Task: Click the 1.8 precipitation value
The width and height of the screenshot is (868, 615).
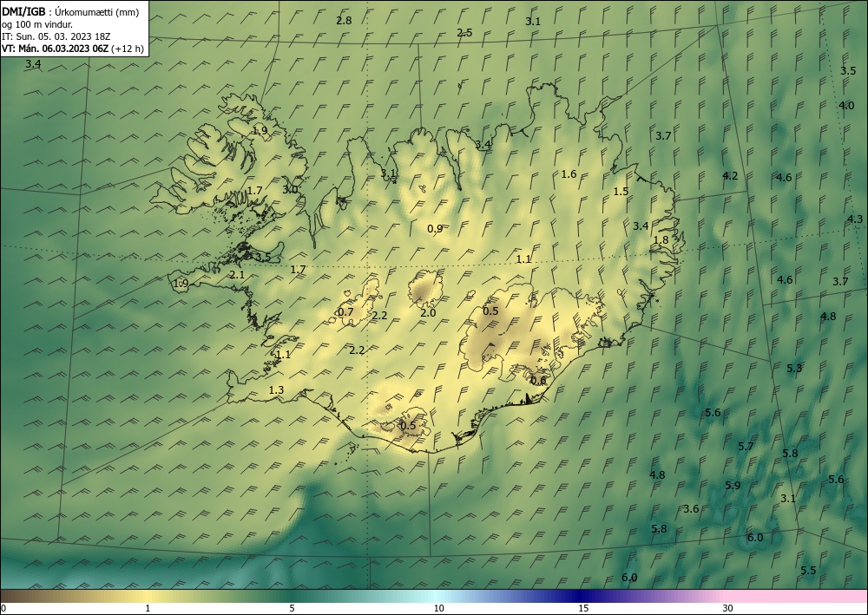Action: click(661, 240)
